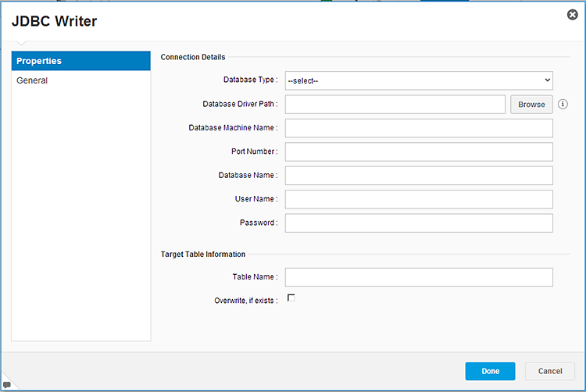Open the speech bubble comment icon

[7, 384]
